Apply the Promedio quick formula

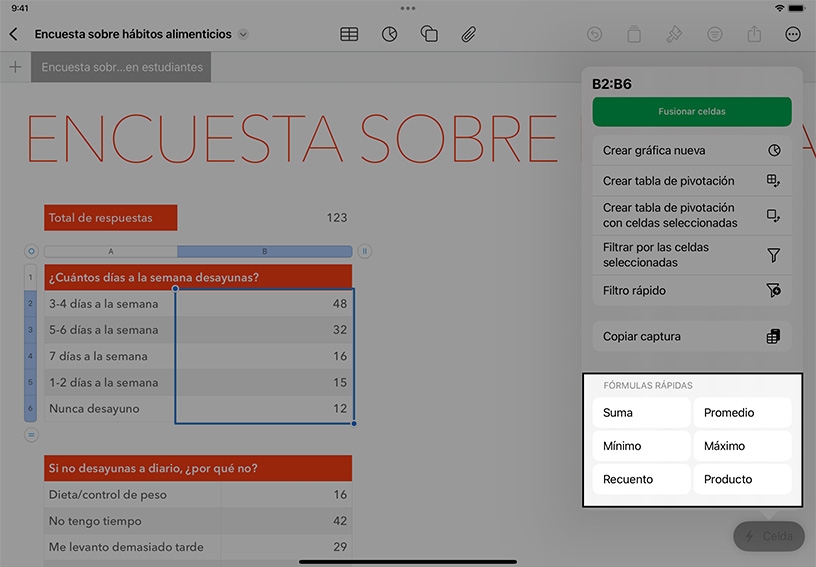click(742, 413)
